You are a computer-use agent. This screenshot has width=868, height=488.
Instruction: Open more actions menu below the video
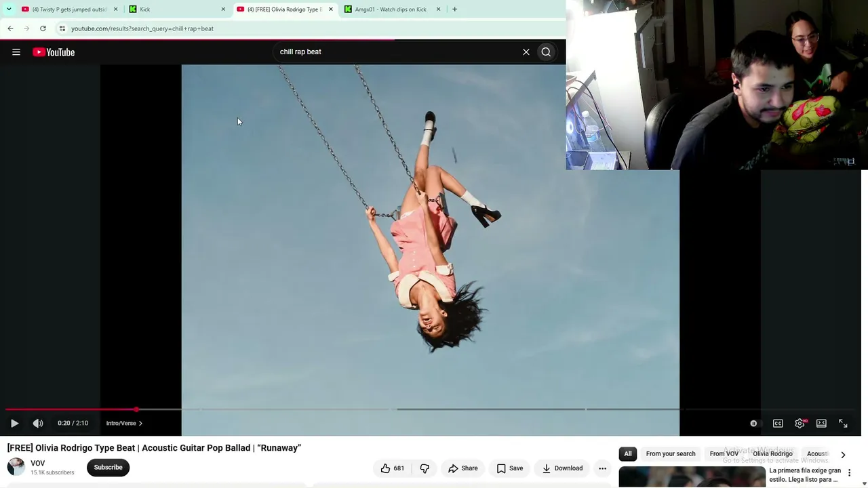[602, 468]
